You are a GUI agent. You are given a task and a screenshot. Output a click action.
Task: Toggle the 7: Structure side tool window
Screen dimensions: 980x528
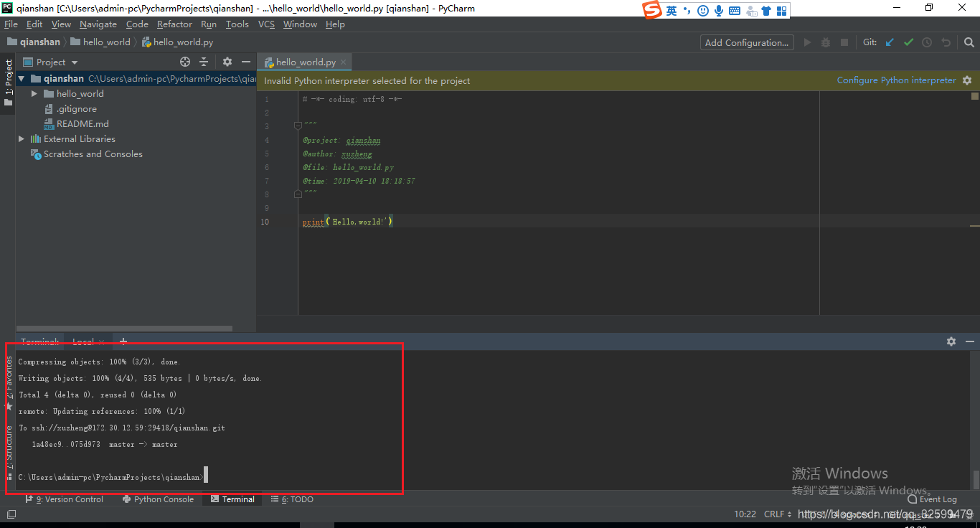click(8, 452)
